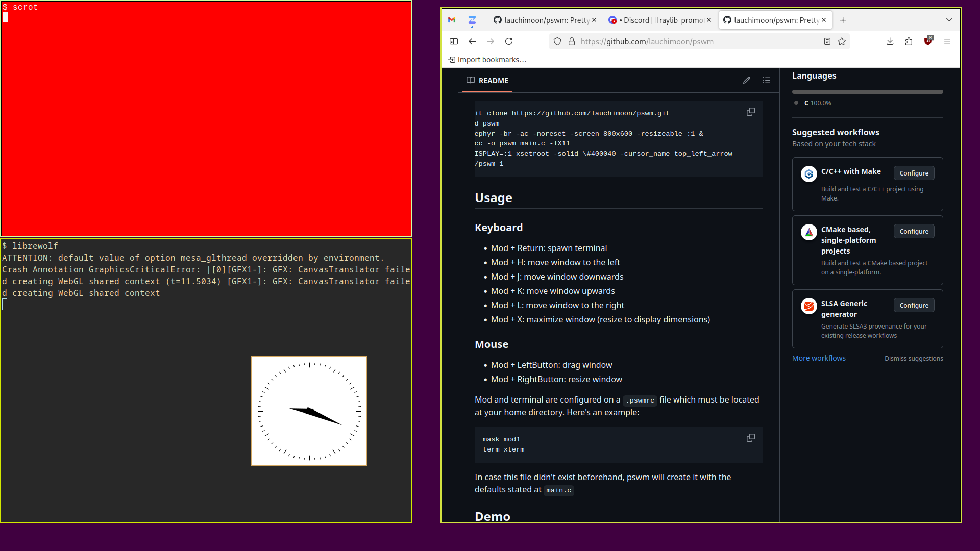
Task: Click the sidebar toggle icon in browser toolbar
Action: pyautogui.click(x=453, y=41)
